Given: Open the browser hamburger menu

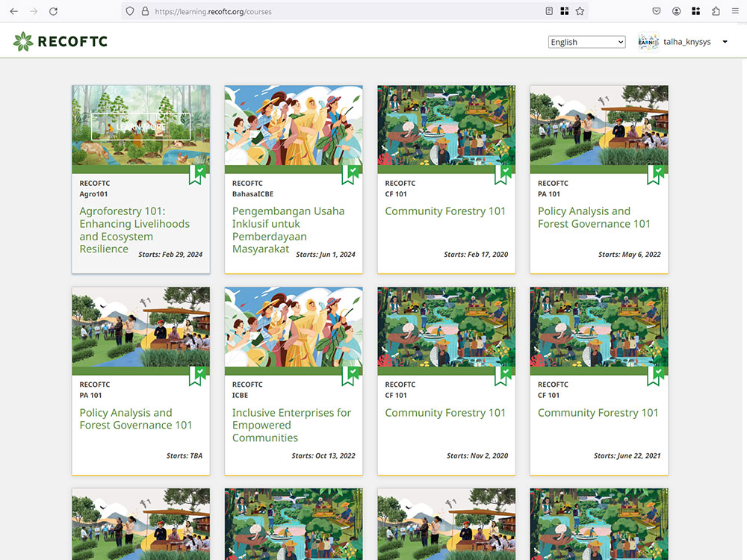Looking at the screenshot, I should pyautogui.click(x=735, y=11).
